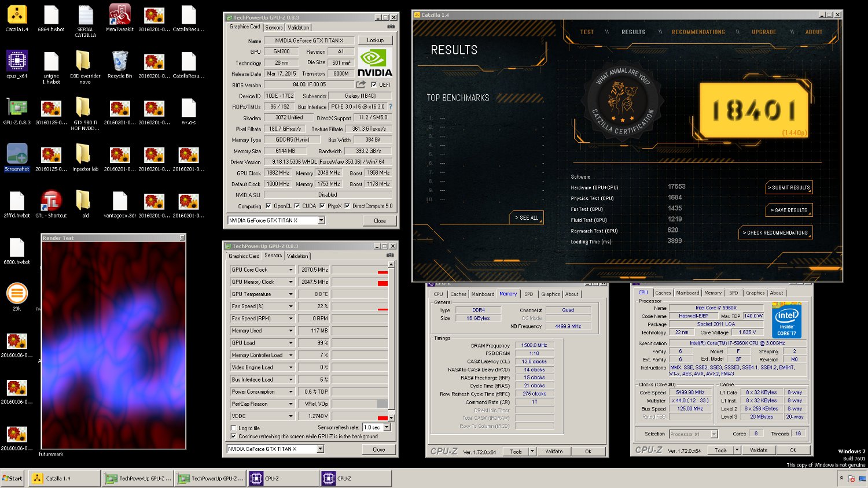Click the Catzilla 1.4 taskbar button

tap(65, 478)
